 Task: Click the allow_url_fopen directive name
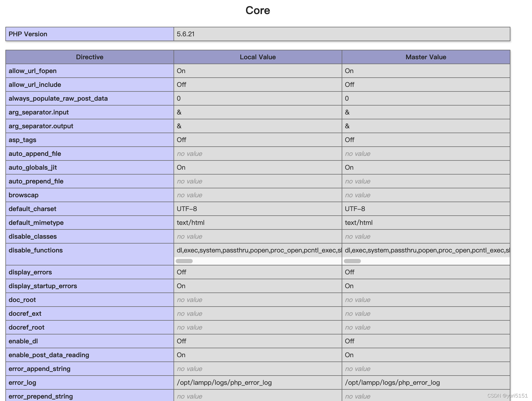click(32, 71)
